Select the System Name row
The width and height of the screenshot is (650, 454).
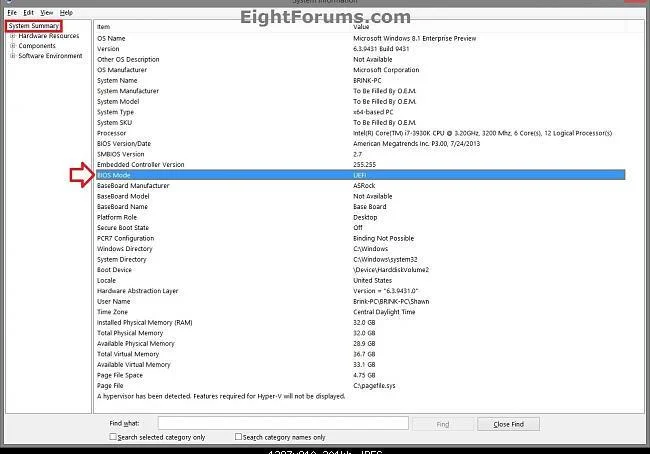360,80
